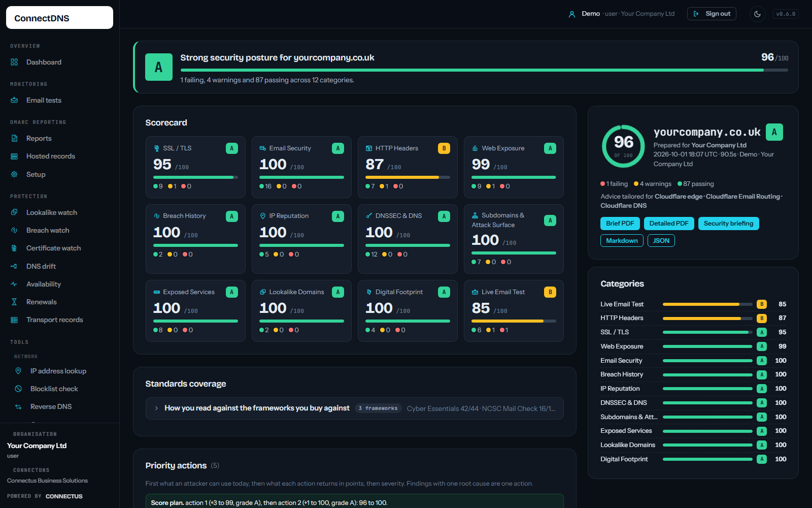
Task: Click the Renewals hourglass icon
Action: pos(14,302)
